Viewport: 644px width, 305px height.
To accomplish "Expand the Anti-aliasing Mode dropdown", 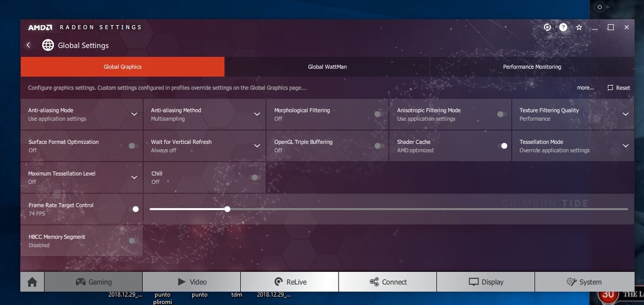I will (134, 114).
